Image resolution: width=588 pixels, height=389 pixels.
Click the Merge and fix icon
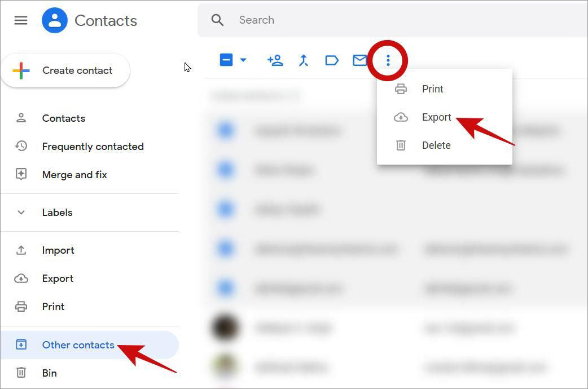pyautogui.click(x=21, y=174)
